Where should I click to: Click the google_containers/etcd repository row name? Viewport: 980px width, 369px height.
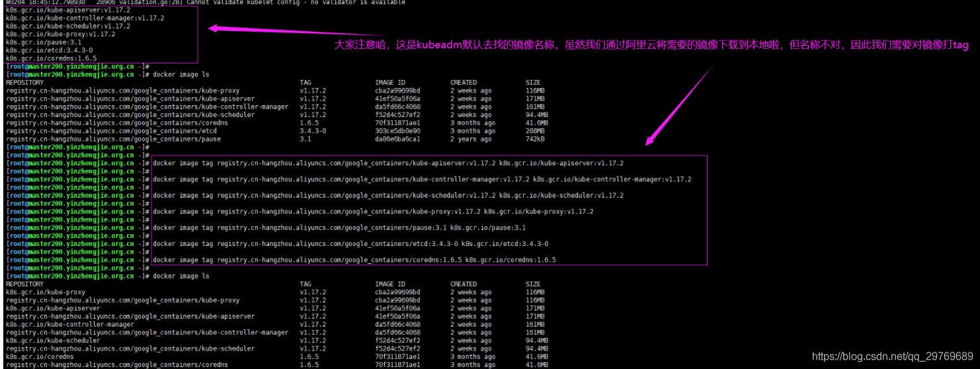[111, 131]
